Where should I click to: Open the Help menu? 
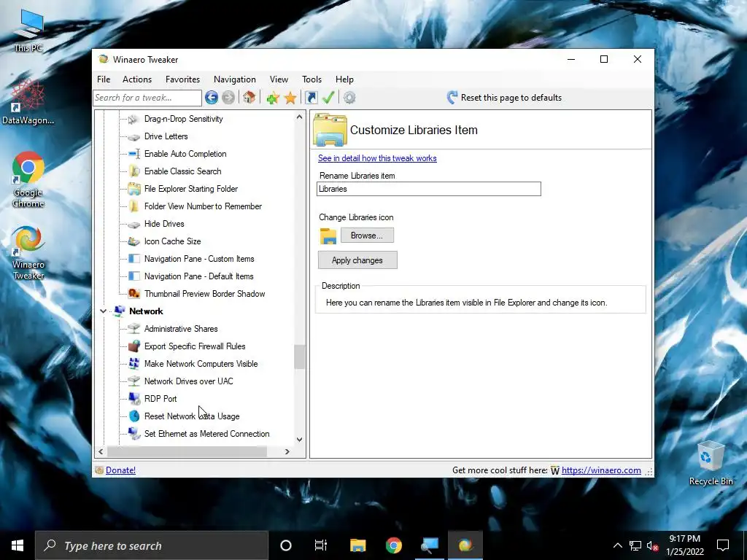tap(344, 79)
